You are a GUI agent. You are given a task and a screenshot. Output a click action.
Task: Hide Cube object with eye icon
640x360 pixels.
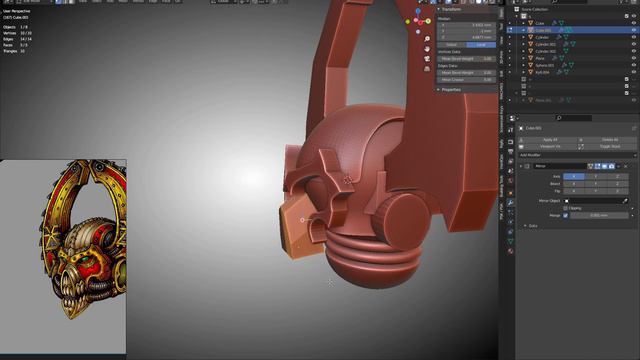(634, 23)
